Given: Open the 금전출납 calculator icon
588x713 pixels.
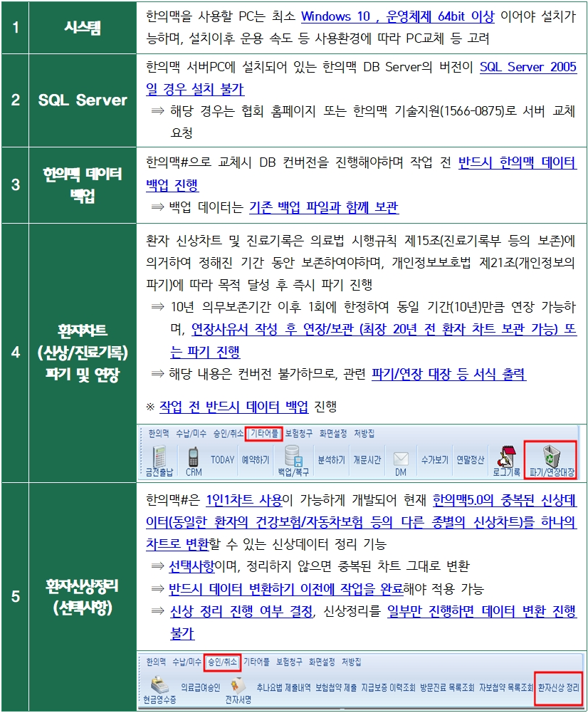Looking at the screenshot, I should pyautogui.click(x=159, y=461).
